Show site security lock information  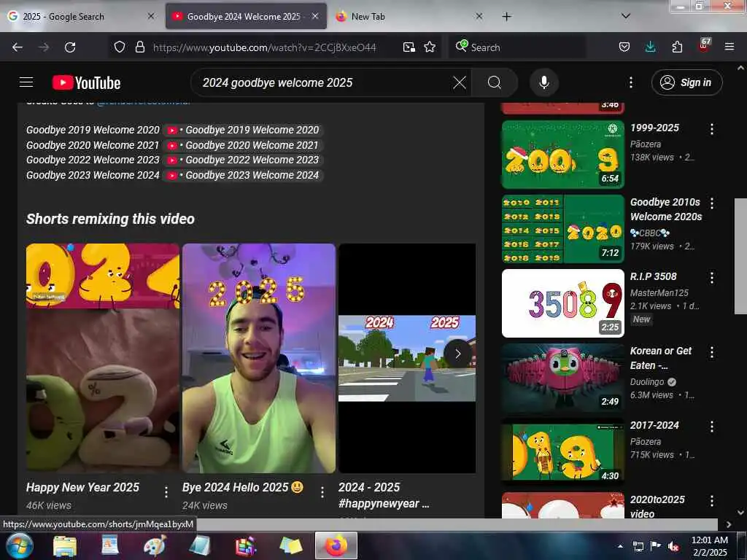(x=139, y=47)
